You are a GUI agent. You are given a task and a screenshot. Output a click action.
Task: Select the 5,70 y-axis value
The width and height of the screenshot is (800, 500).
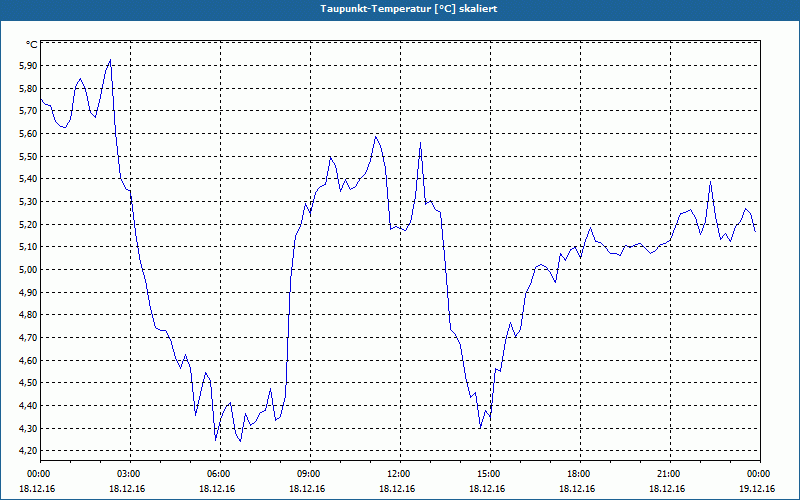click(29, 111)
